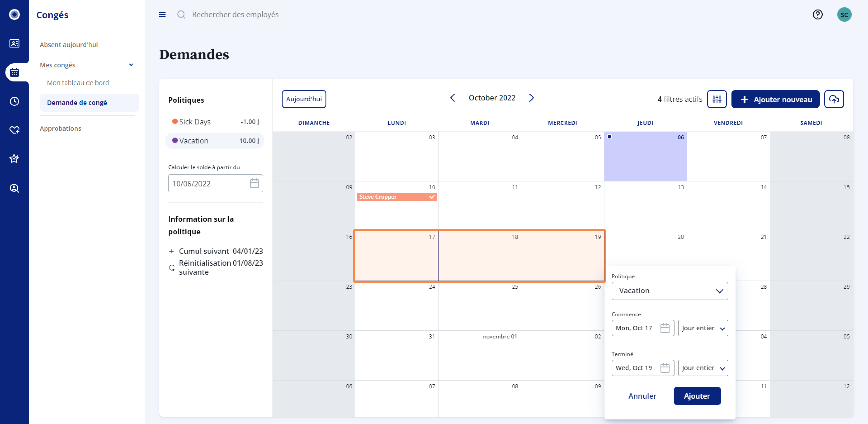Open Jour entier dropdown for start date

[x=703, y=328]
